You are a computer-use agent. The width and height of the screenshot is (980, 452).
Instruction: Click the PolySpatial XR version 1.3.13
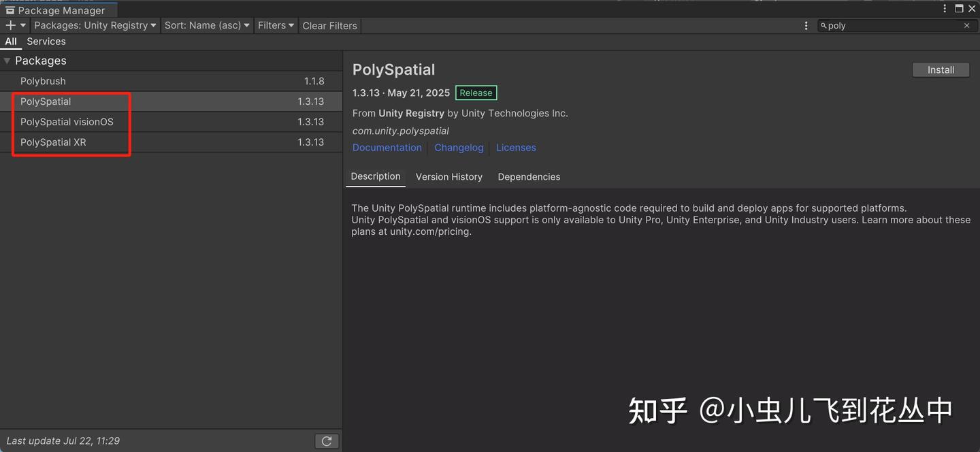pos(310,142)
